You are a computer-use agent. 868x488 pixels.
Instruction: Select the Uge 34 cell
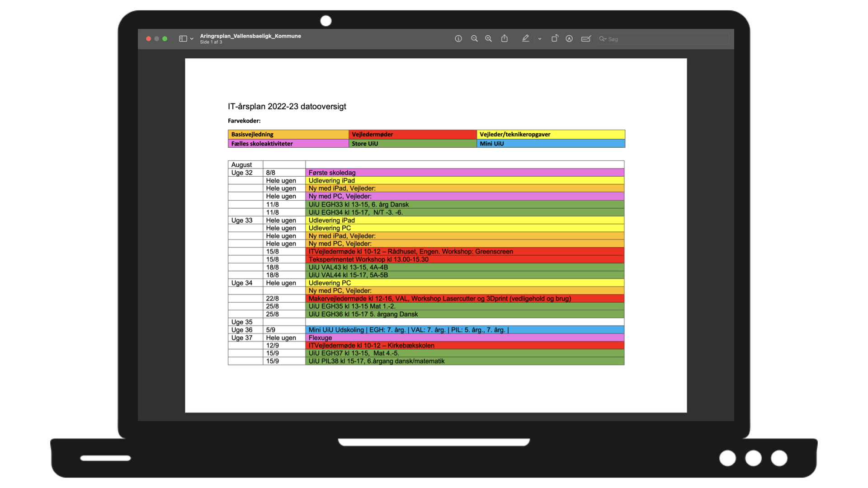tap(245, 283)
